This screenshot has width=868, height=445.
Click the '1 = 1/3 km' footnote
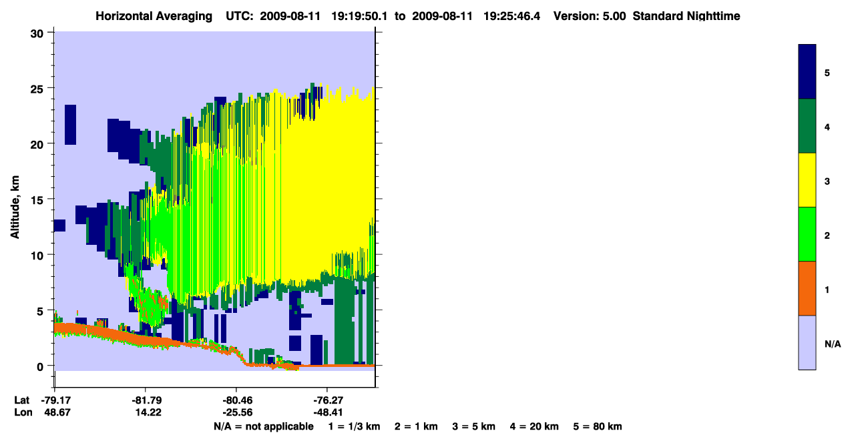click(355, 426)
